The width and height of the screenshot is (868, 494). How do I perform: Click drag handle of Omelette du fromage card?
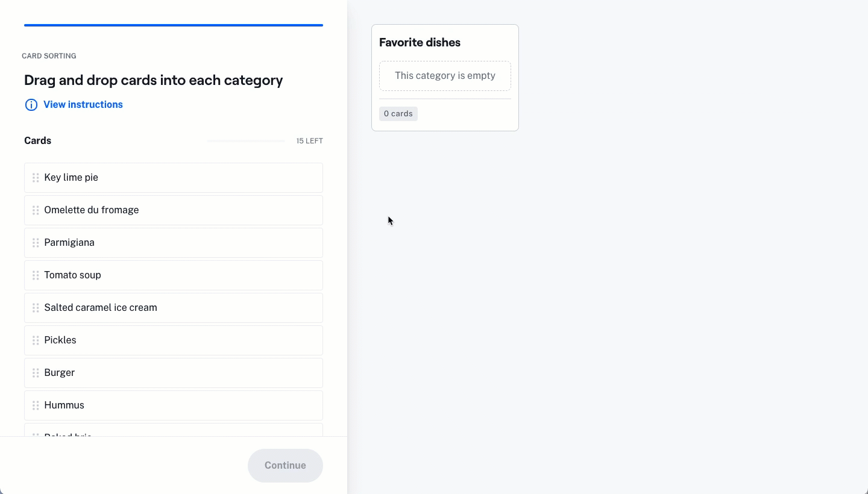click(x=36, y=210)
